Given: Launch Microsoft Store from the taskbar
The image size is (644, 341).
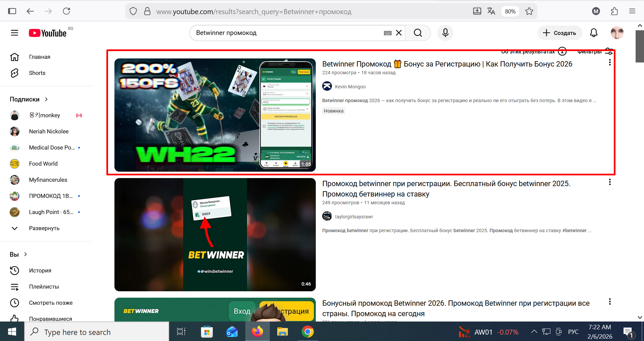Looking at the screenshot, I should coord(207,332).
